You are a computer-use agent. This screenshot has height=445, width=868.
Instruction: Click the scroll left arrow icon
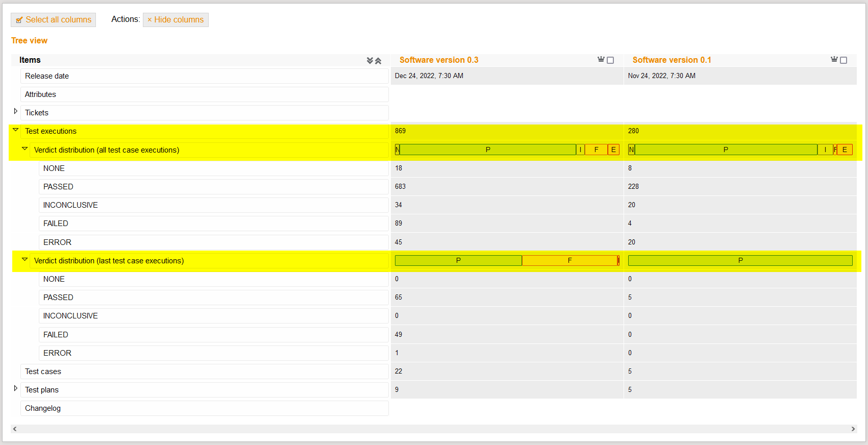coord(15,429)
